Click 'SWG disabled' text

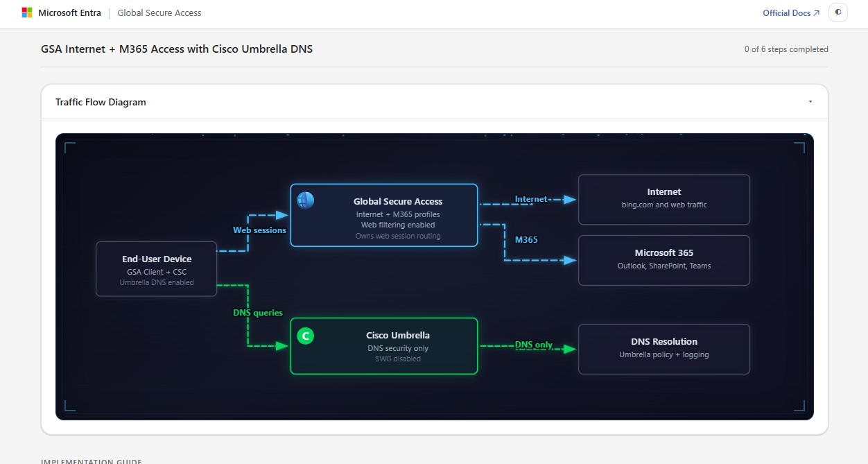(398, 359)
